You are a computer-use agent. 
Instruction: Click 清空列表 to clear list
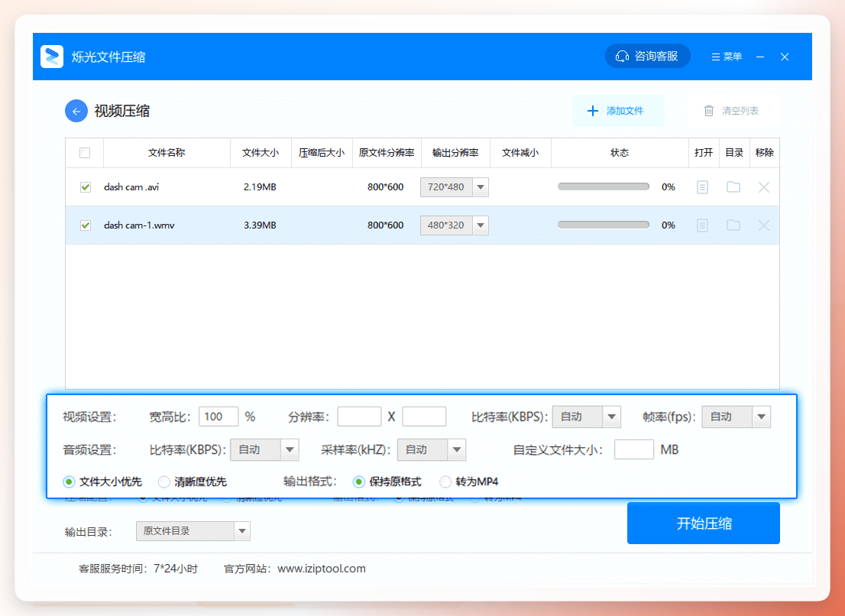pos(733,111)
